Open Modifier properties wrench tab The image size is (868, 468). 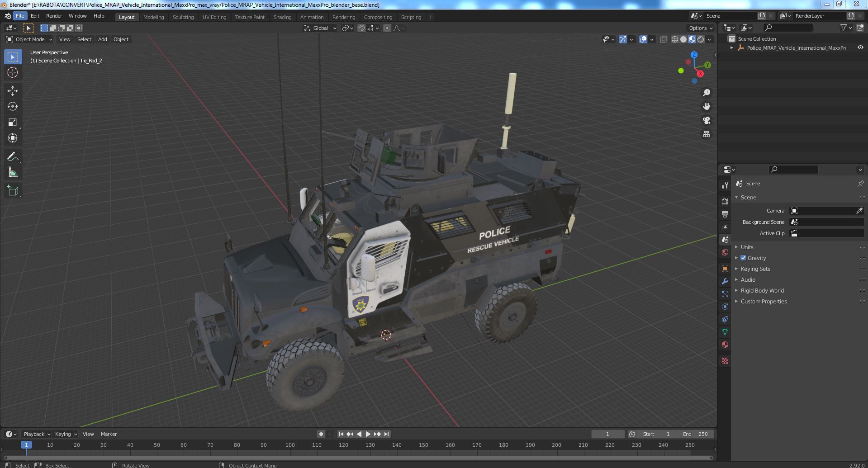[725, 281]
